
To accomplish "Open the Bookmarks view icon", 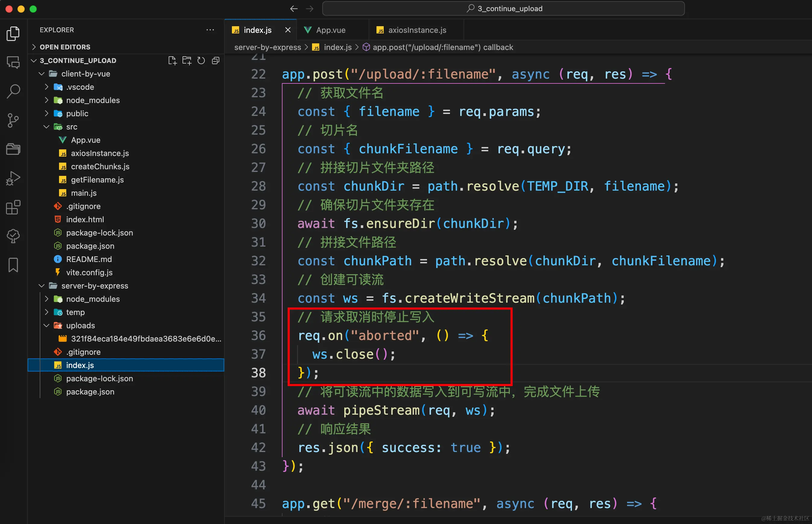I will (x=13, y=265).
